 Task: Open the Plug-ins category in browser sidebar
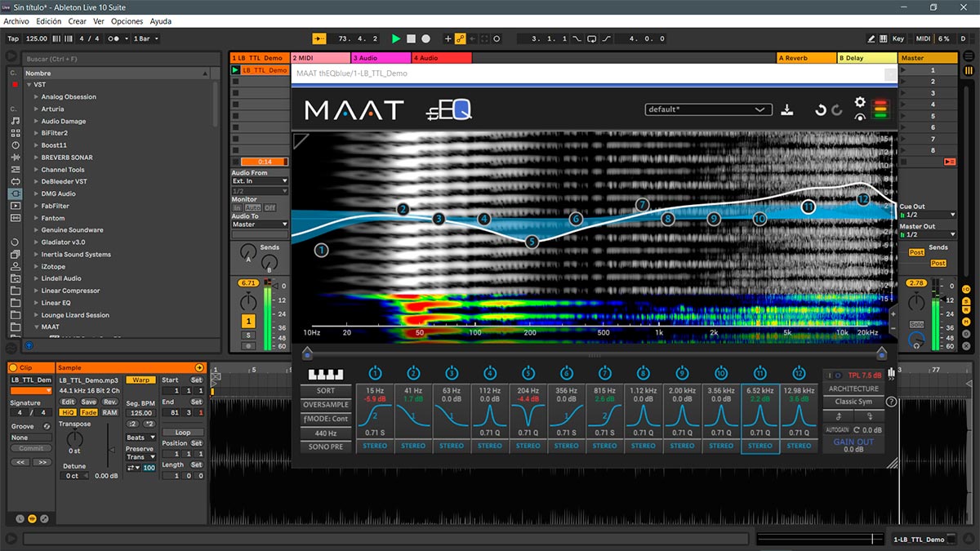[15, 193]
